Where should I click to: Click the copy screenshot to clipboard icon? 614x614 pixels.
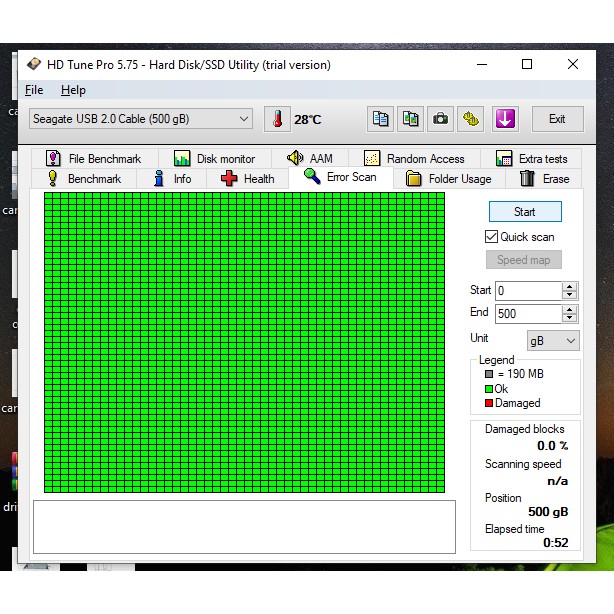click(x=410, y=119)
